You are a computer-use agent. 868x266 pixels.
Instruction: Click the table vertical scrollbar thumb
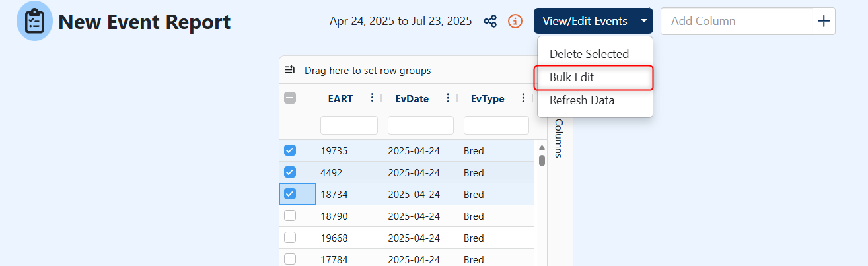pyautogui.click(x=542, y=160)
